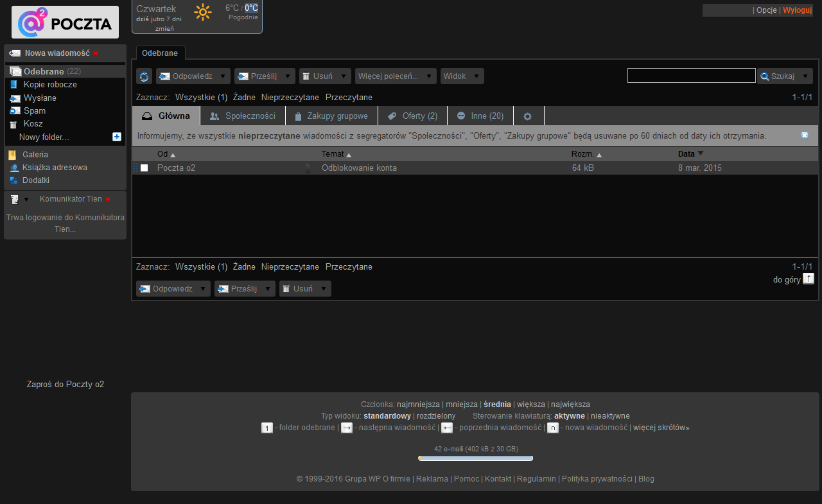The width and height of the screenshot is (822, 504).
Task: Close the information banner with X icon
Action: pyautogui.click(x=805, y=135)
